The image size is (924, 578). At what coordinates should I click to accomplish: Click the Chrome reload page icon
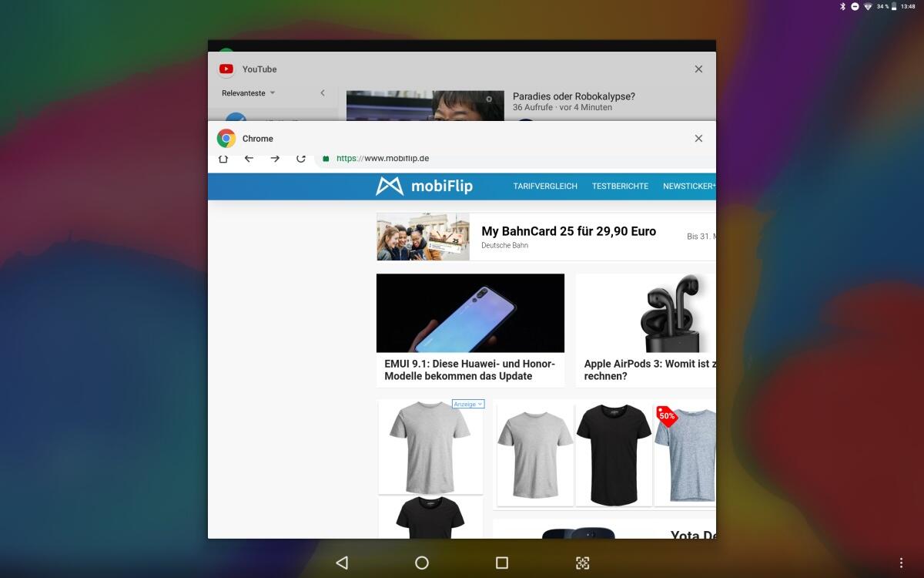tap(301, 159)
